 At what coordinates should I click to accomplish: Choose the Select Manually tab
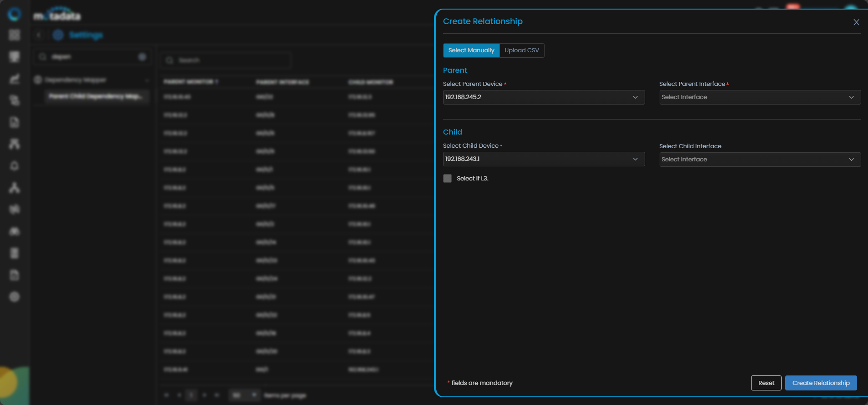click(x=471, y=50)
